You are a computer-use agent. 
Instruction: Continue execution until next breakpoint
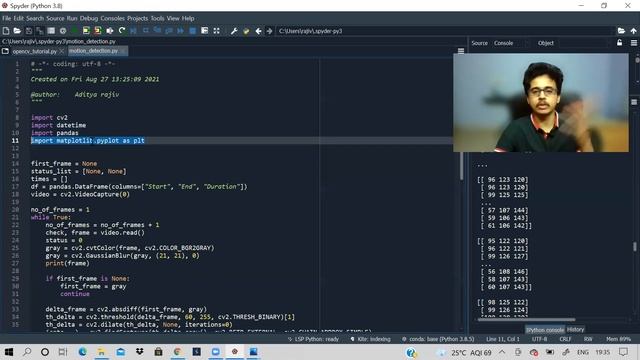(180, 31)
